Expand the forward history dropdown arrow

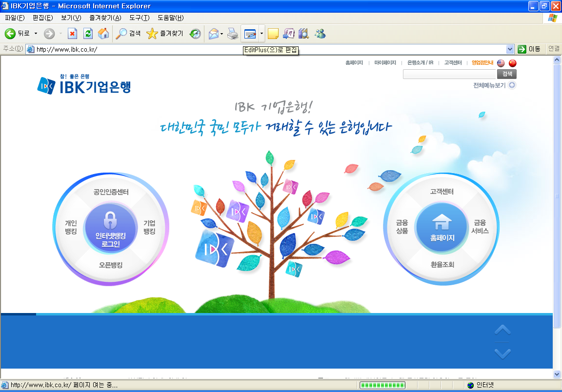(60, 34)
